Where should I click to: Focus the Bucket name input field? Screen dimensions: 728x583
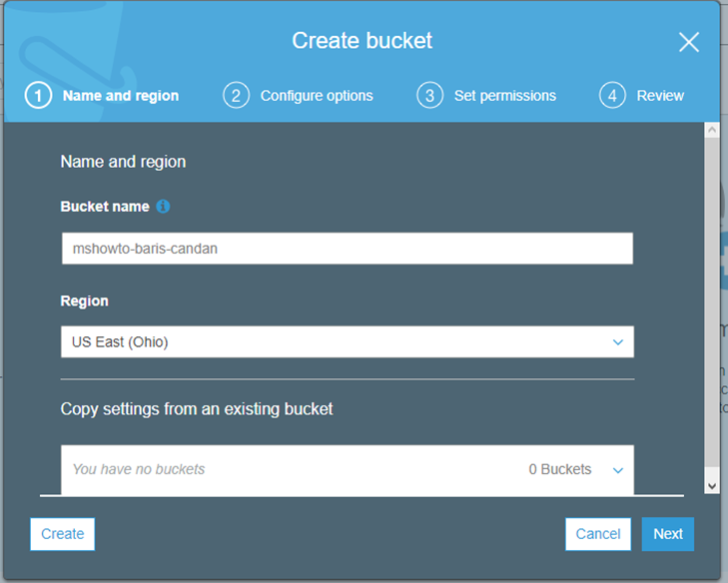point(348,249)
